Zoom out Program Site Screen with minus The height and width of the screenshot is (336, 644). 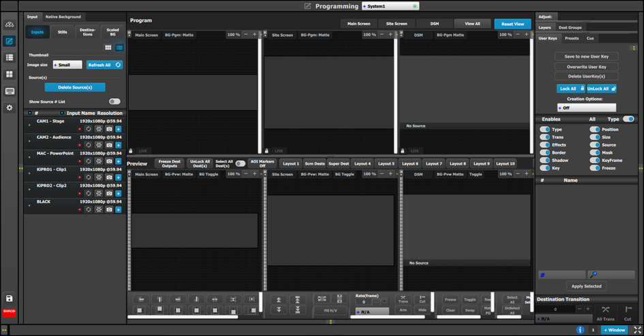pyautogui.click(x=382, y=35)
